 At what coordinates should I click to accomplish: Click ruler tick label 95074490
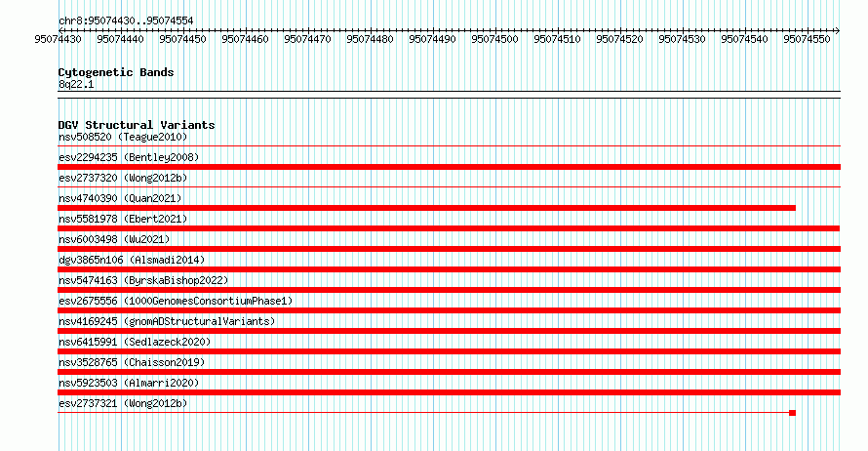pyautogui.click(x=432, y=39)
